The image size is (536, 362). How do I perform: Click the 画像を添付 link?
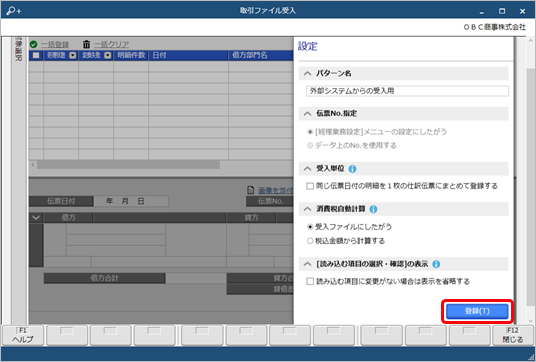(275, 190)
